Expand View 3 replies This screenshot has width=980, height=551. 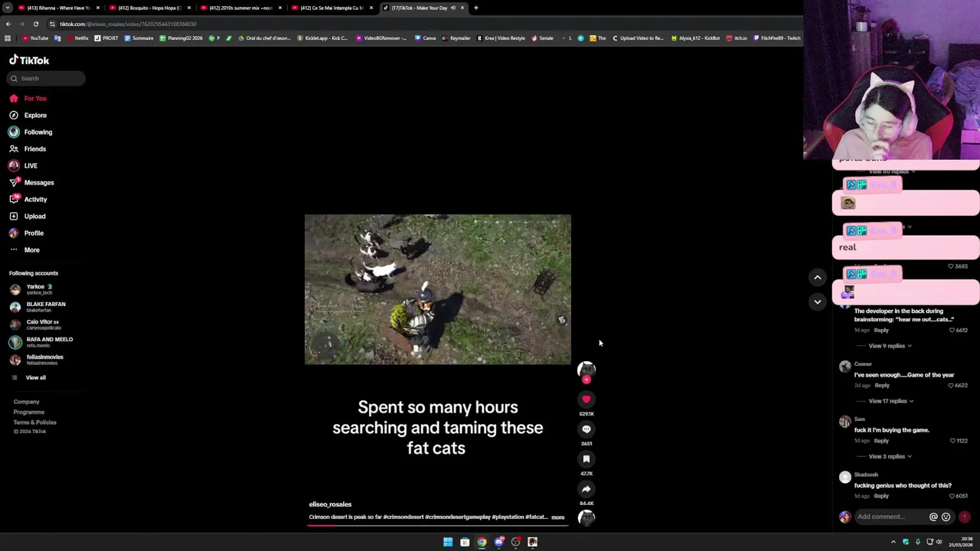[x=890, y=456]
